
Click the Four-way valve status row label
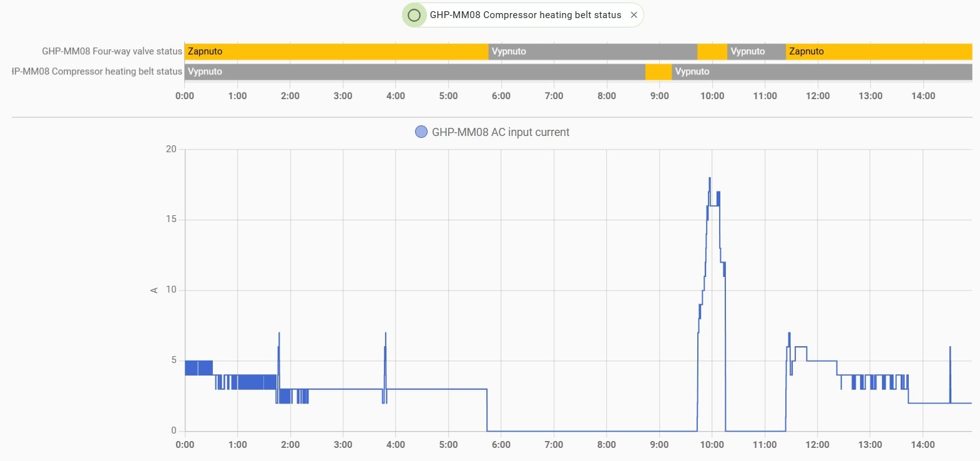[x=112, y=51]
